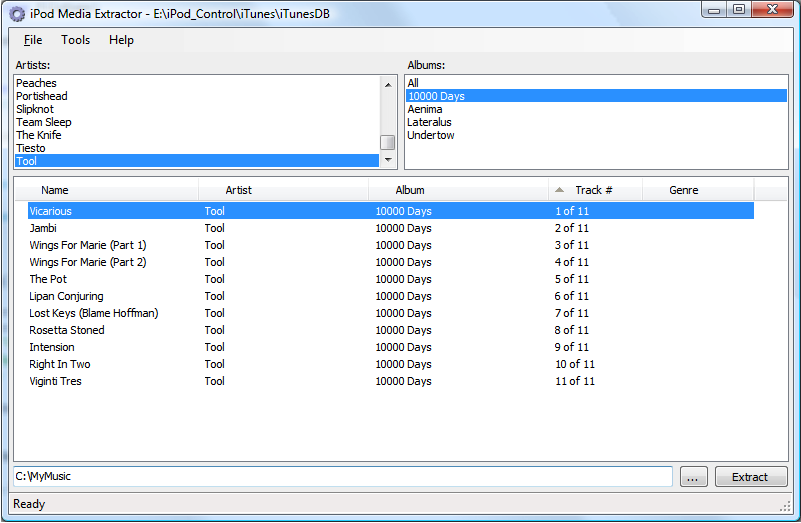
Task: Select Team Sleep in the Artists list
Action: click(x=197, y=122)
